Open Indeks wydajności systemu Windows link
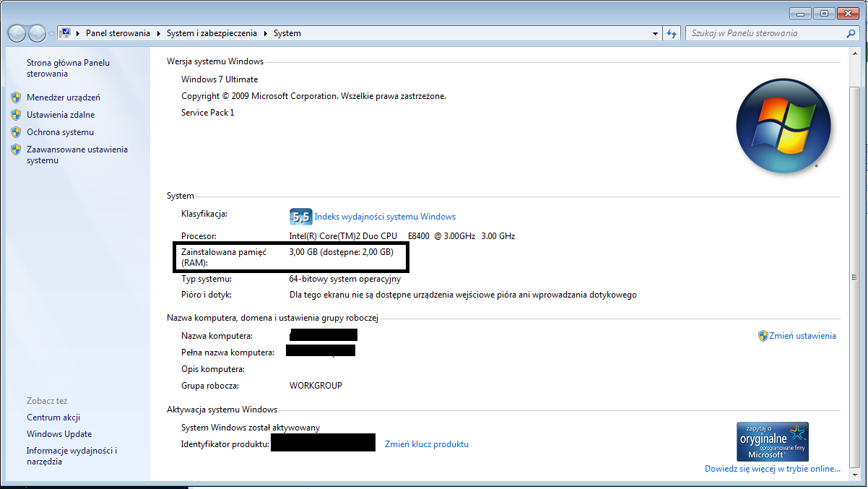The height and width of the screenshot is (489, 868). 385,217
